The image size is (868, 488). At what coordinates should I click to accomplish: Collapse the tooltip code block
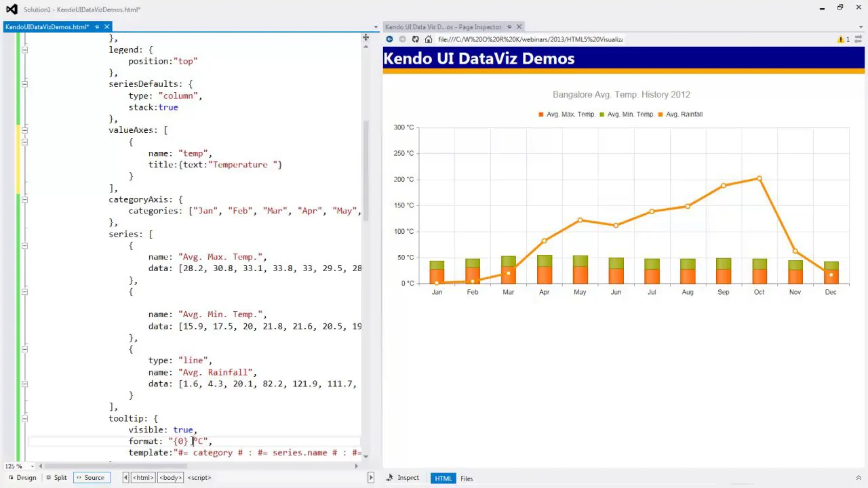(24, 418)
